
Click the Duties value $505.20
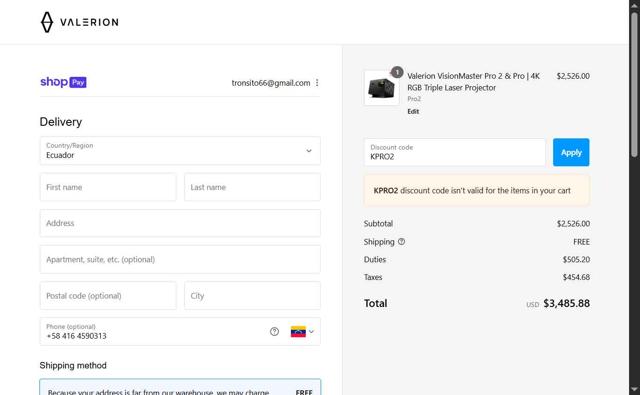coord(576,260)
